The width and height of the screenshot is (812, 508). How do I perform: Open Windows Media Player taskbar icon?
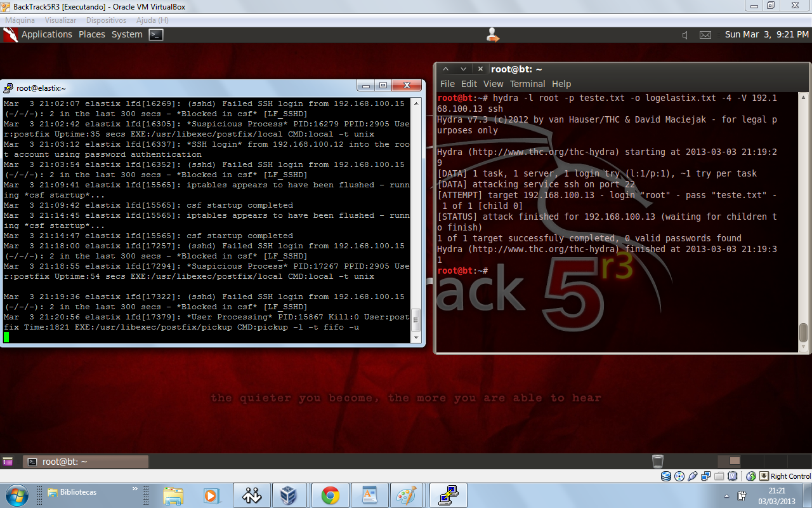(x=211, y=495)
